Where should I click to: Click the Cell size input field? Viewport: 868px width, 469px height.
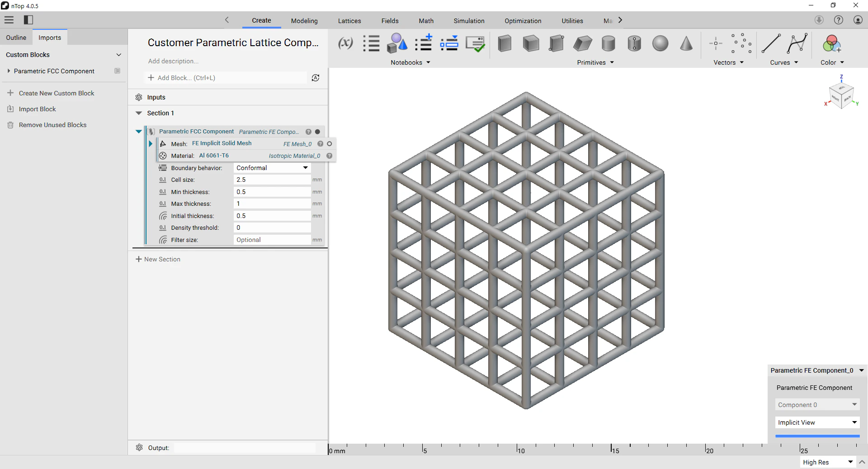(x=272, y=180)
